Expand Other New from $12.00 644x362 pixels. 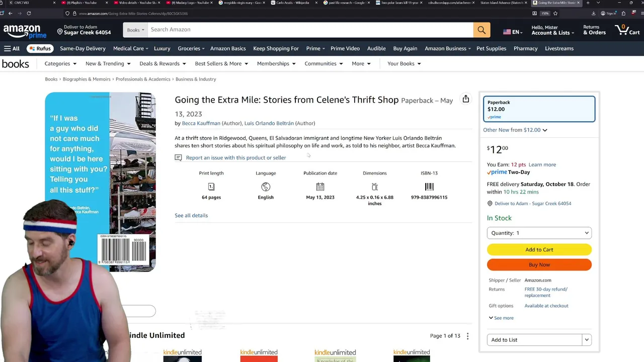pos(515,130)
